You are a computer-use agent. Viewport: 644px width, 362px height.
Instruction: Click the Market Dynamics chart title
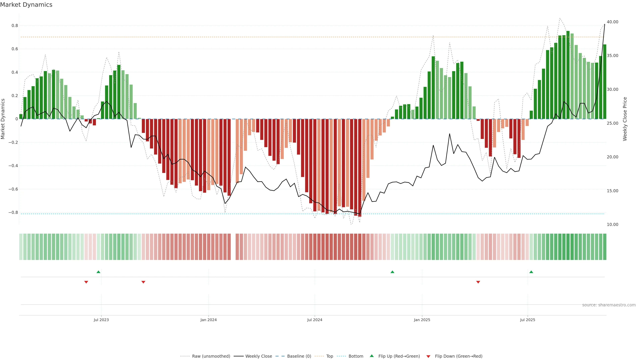pyautogui.click(x=26, y=5)
